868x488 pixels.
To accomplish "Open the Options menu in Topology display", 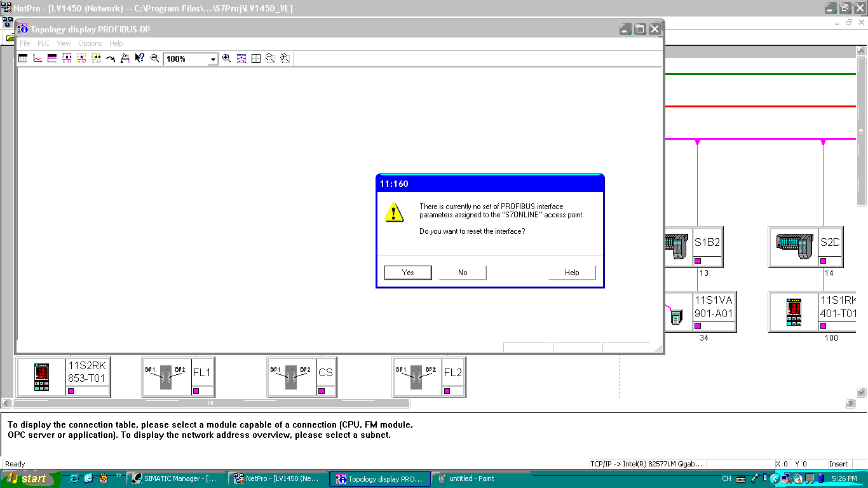I will pos(90,43).
